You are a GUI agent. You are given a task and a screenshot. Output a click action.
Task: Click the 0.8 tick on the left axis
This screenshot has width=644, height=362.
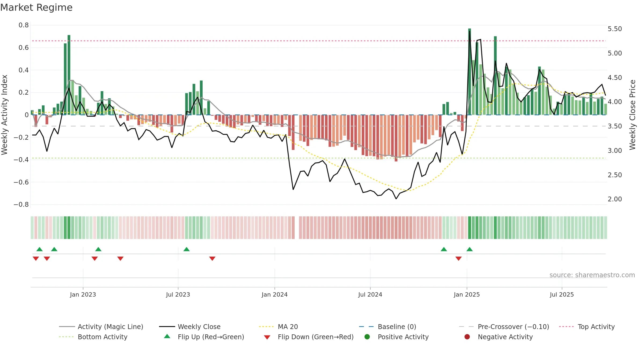(24, 25)
